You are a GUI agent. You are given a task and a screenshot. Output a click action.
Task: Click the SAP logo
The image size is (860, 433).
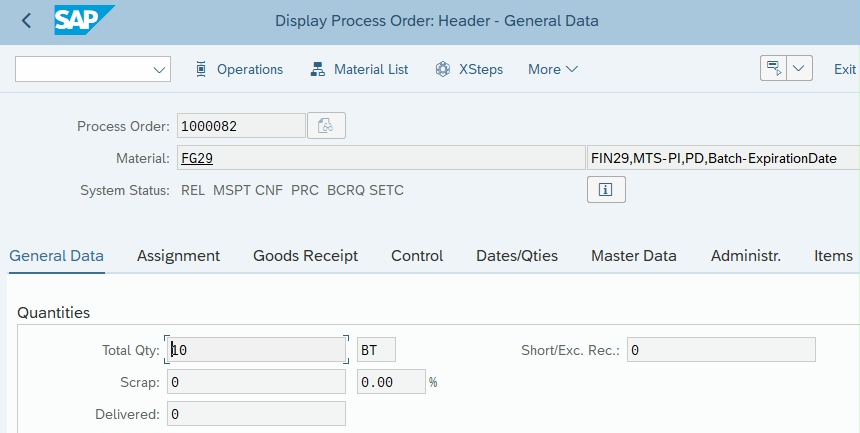84,20
